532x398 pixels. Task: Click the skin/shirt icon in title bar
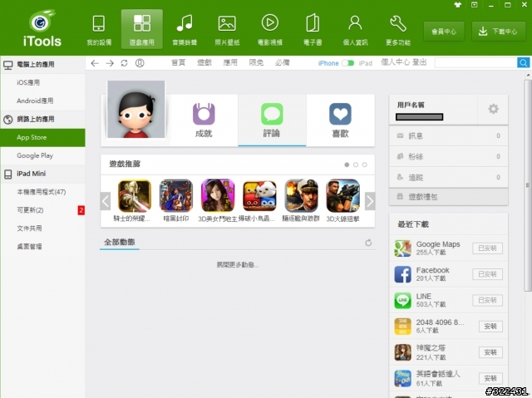click(458, 5)
